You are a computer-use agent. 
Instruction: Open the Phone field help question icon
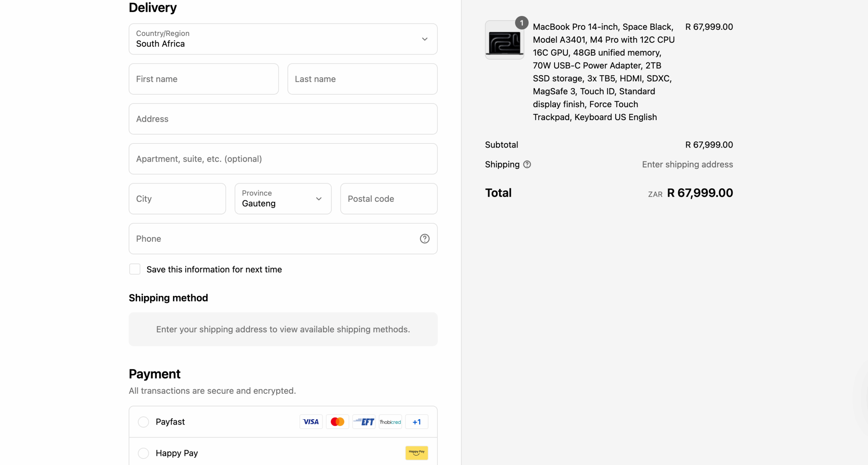coord(425,239)
